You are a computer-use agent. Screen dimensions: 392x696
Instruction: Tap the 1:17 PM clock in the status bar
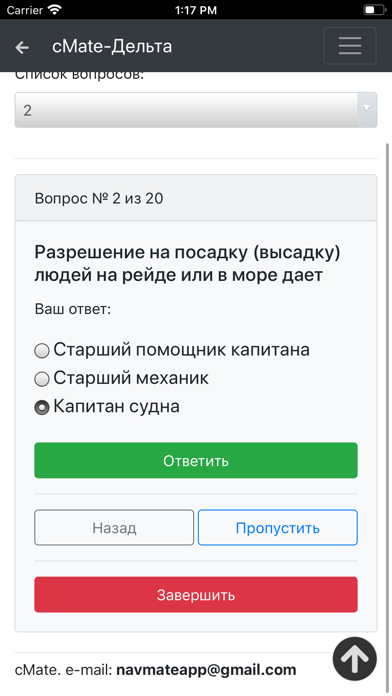[x=196, y=10]
